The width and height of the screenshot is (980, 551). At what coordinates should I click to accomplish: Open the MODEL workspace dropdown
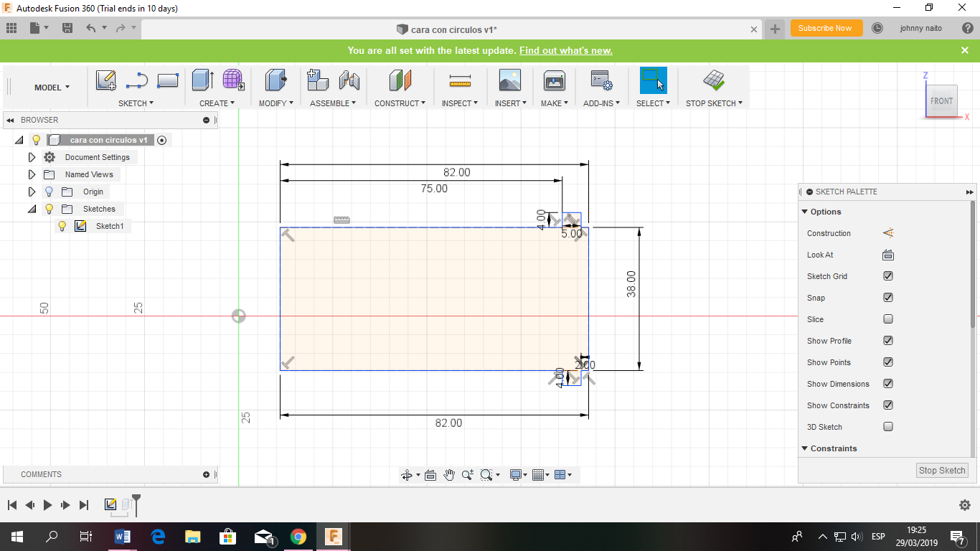(x=52, y=88)
